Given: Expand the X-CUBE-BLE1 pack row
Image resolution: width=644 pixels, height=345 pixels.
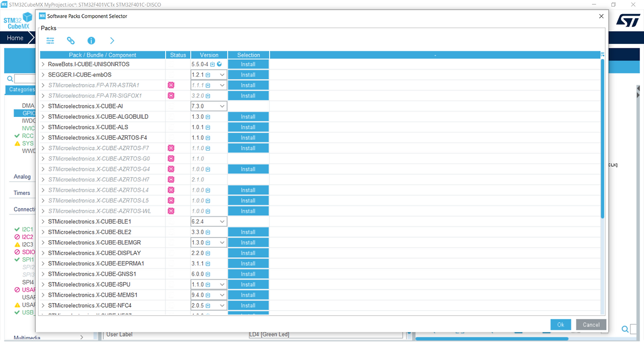Looking at the screenshot, I should [43, 222].
